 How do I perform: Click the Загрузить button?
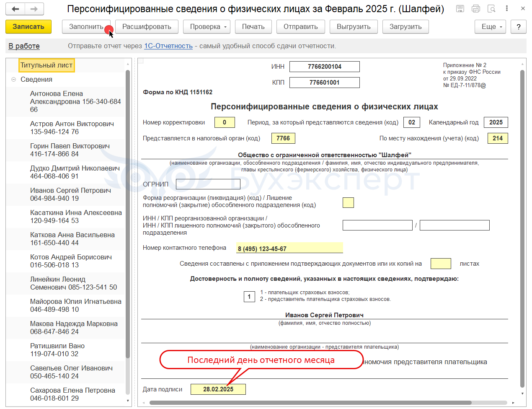pos(405,26)
